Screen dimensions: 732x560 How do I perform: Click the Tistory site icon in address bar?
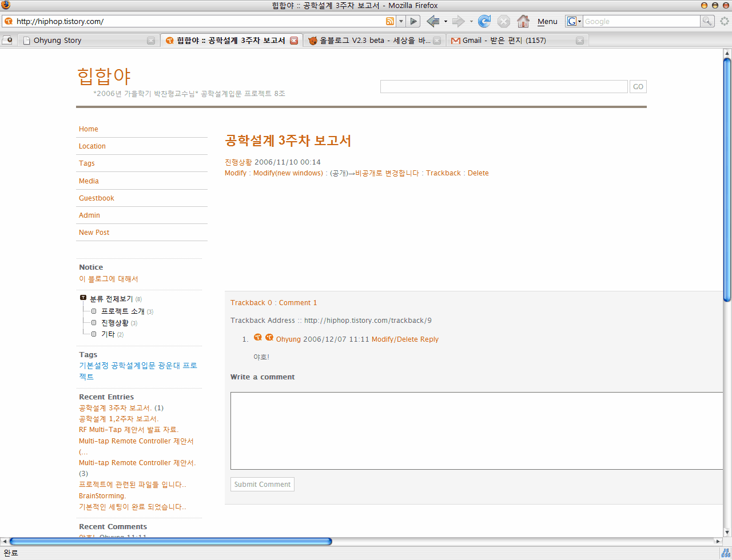pos(8,21)
